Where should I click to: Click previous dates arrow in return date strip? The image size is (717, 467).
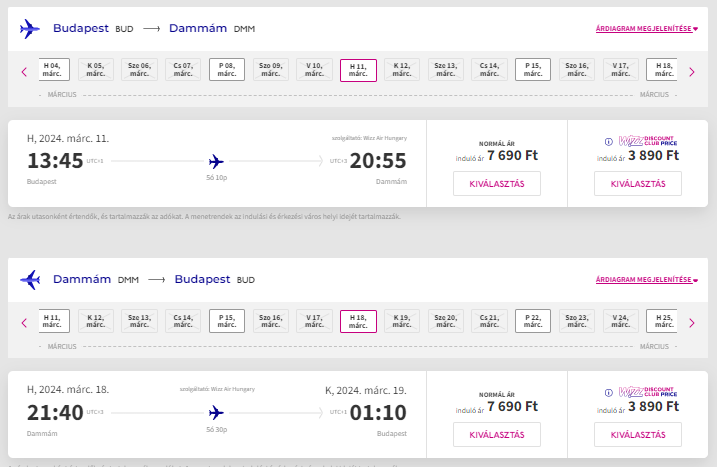(x=24, y=323)
